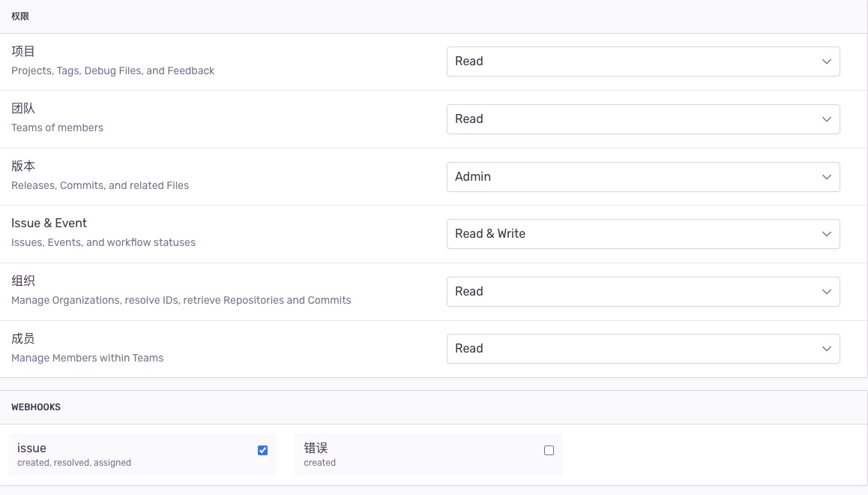
Task: Click the chevron arrow in the 组织 dropdown
Action: click(x=826, y=292)
